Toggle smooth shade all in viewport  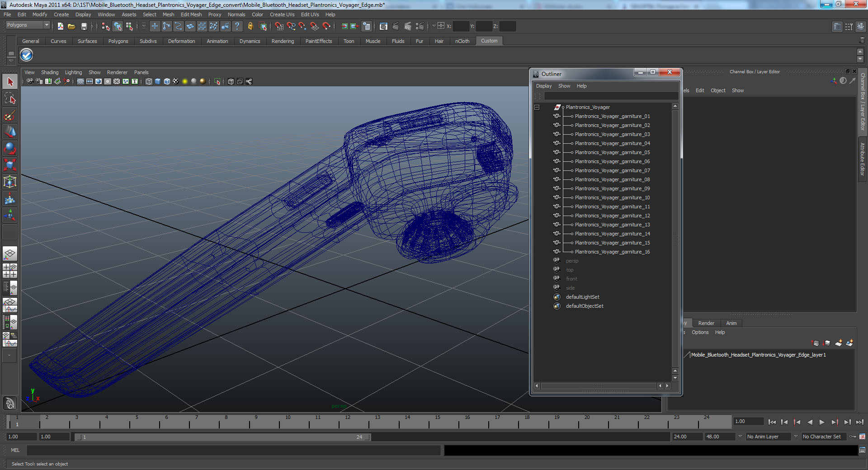pyautogui.click(x=158, y=81)
